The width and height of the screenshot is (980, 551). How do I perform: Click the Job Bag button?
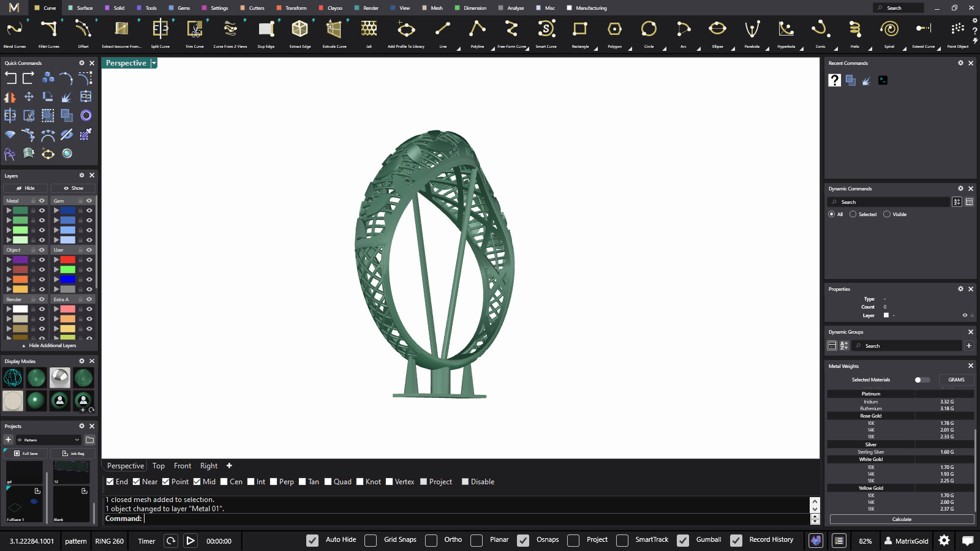tap(73, 453)
